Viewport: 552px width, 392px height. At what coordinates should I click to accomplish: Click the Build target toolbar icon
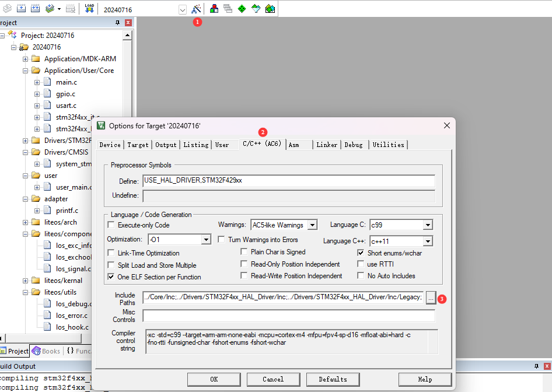(x=21, y=9)
